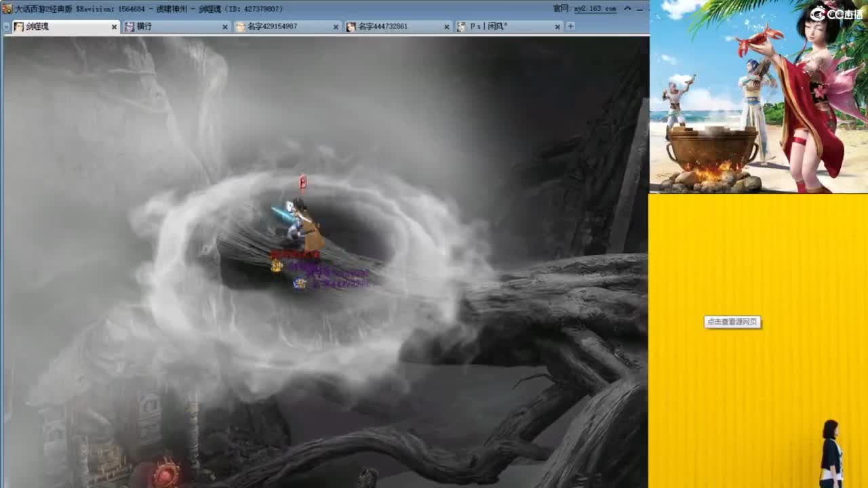Click the 名字444732861 tab avatar icon
The image size is (868, 488).
click(x=351, y=27)
